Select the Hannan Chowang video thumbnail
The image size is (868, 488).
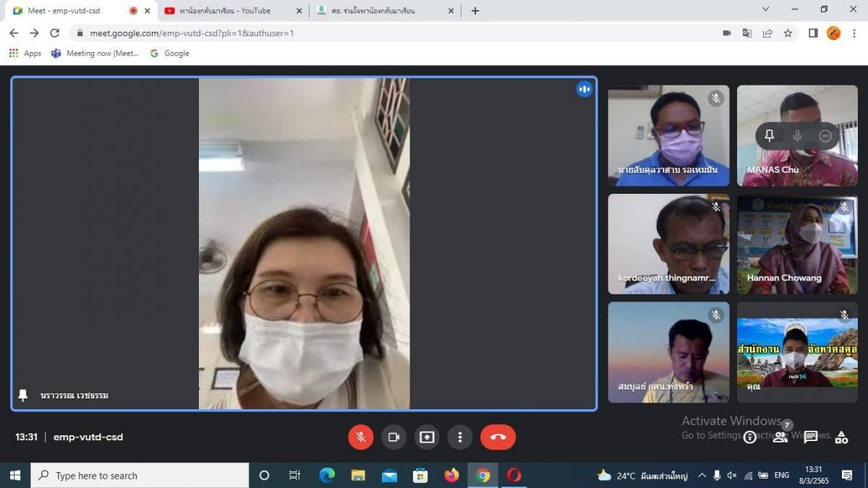tap(797, 244)
